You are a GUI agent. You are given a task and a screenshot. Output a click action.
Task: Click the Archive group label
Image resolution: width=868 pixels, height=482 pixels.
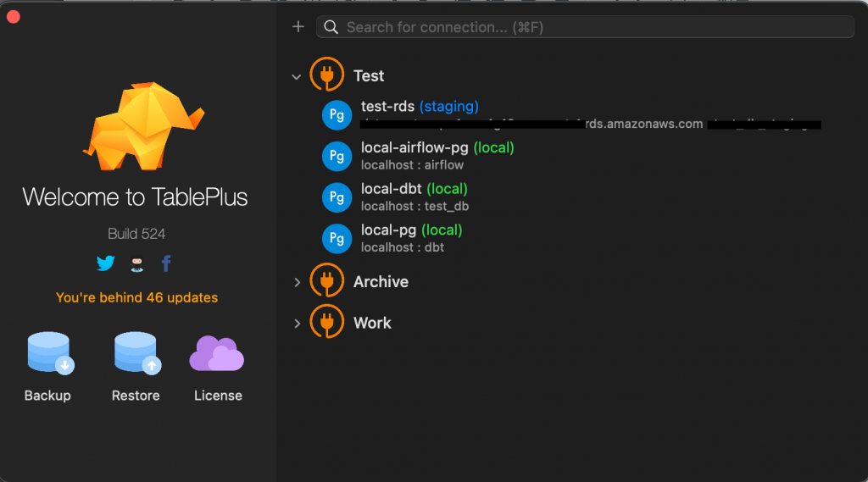coord(381,282)
